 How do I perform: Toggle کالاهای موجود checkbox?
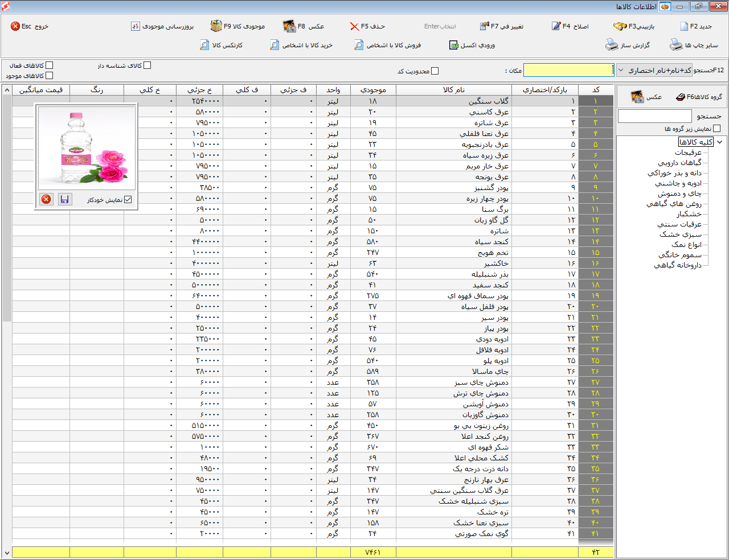[x=49, y=76]
